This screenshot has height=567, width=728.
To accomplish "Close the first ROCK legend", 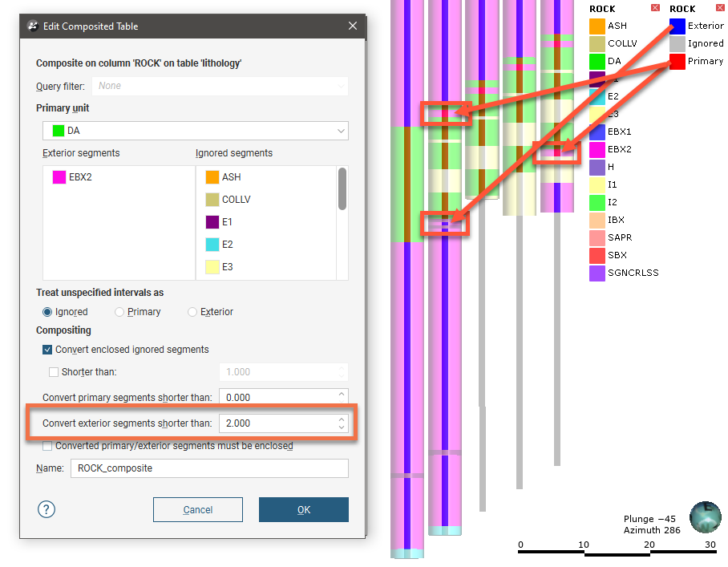I will pyautogui.click(x=655, y=9).
